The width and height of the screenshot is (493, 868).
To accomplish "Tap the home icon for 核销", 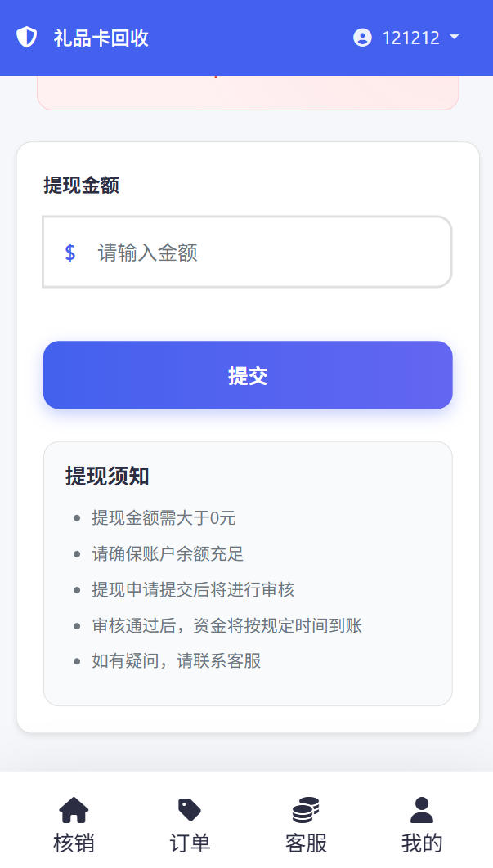I will [x=74, y=810].
